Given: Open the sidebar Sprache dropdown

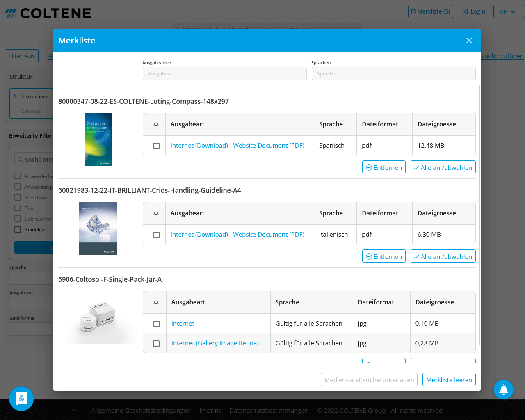Looking at the screenshot, I should click(32, 278).
